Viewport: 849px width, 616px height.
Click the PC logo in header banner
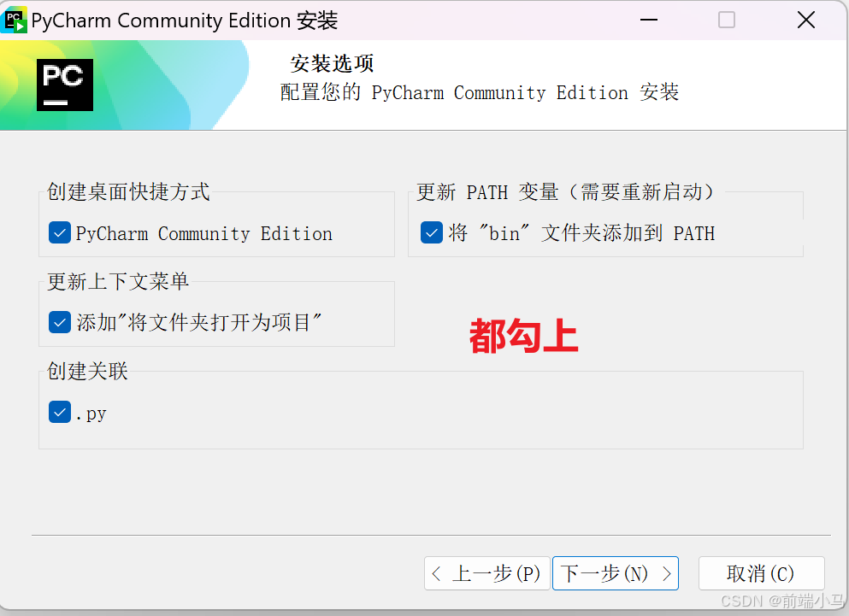(65, 85)
